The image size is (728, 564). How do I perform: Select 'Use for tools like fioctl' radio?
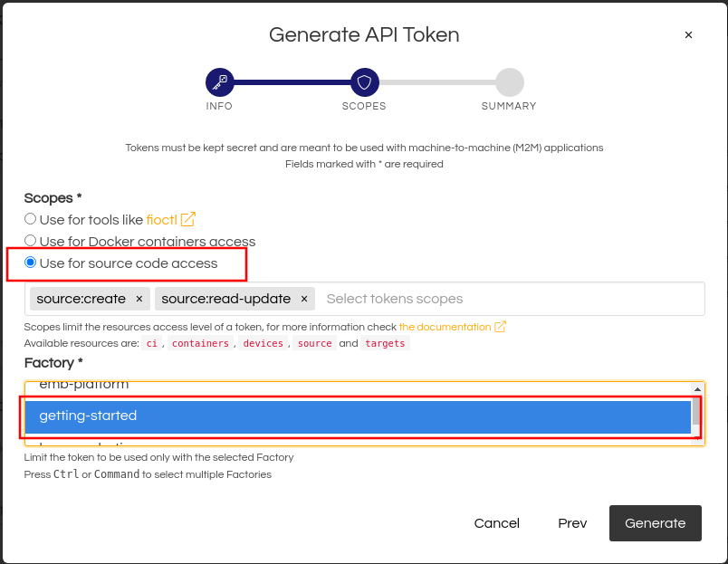[x=30, y=219]
